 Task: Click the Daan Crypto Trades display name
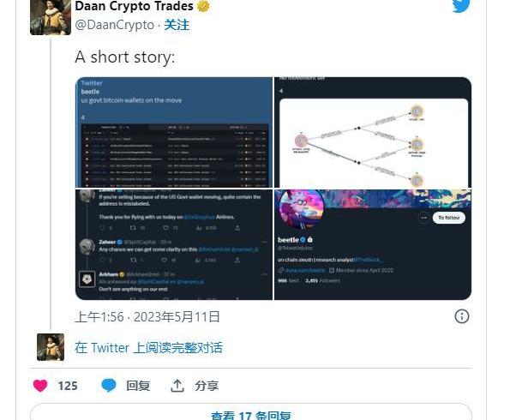[x=134, y=6]
